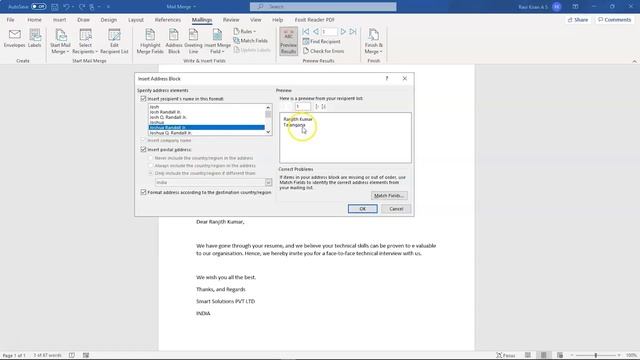
Task: Click name format list down arrow
Action: (x=268, y=132)
